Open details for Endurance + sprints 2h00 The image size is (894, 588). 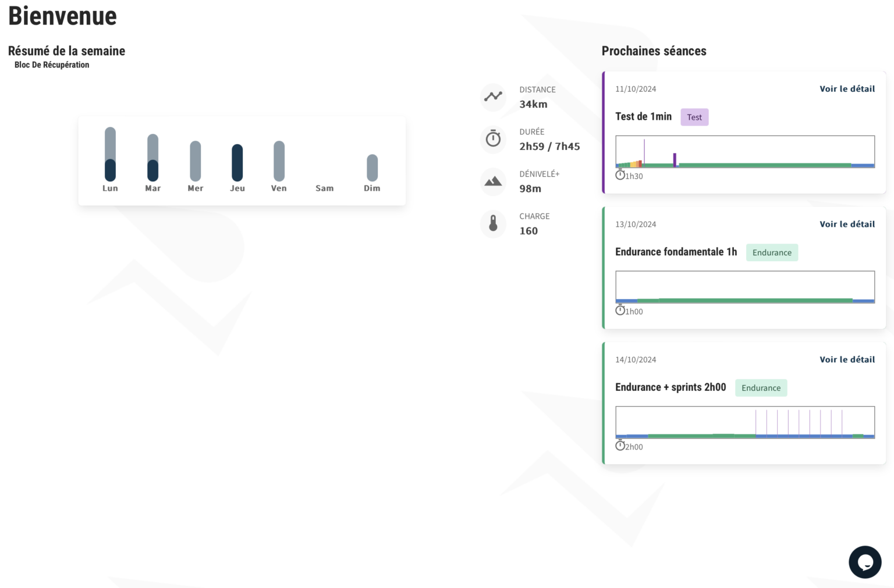pos(847,360)
